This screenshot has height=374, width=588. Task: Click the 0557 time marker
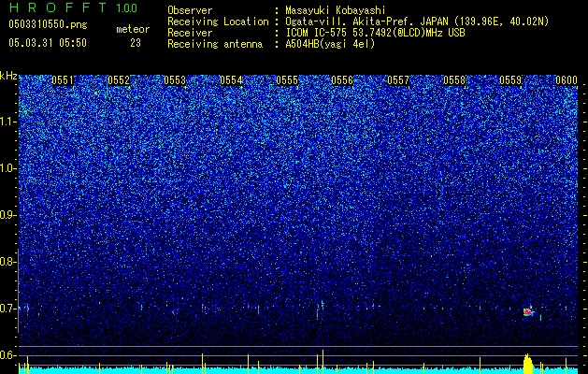(398, 80)
